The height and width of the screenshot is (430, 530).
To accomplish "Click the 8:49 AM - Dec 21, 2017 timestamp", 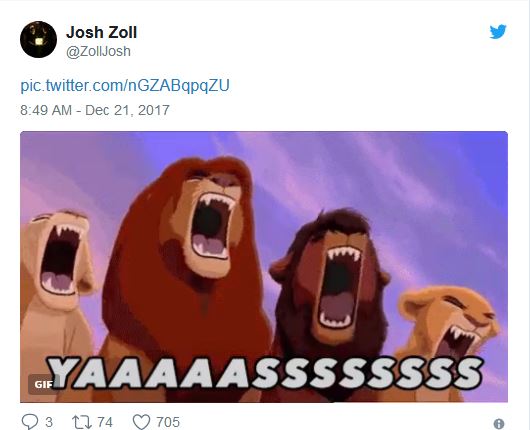I will coord(95,110).
